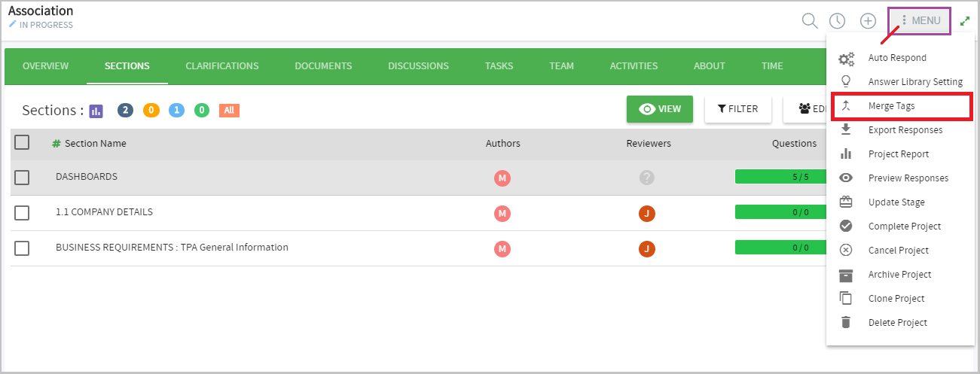Click the Answer Library Setting lightbulb icon
The height and width of the screenshot is (374, 980).
click(x=846, y=81)
